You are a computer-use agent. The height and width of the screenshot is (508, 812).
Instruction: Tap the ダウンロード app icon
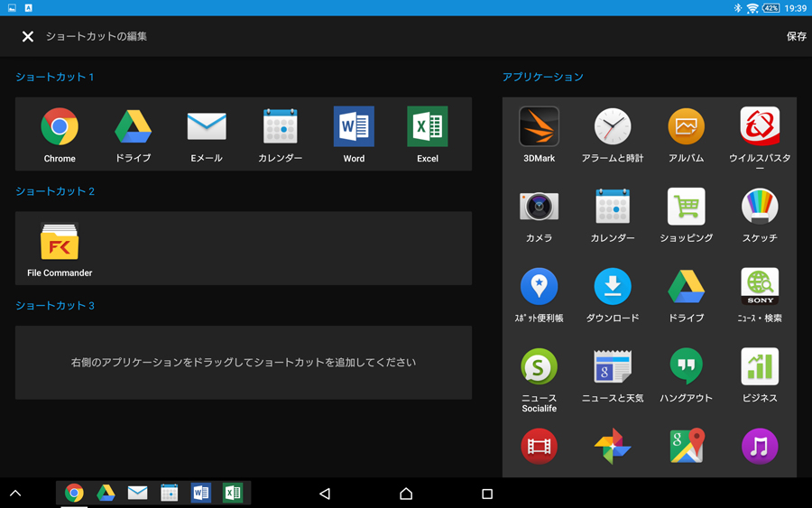pyautogui.click(x=613, y=287)
